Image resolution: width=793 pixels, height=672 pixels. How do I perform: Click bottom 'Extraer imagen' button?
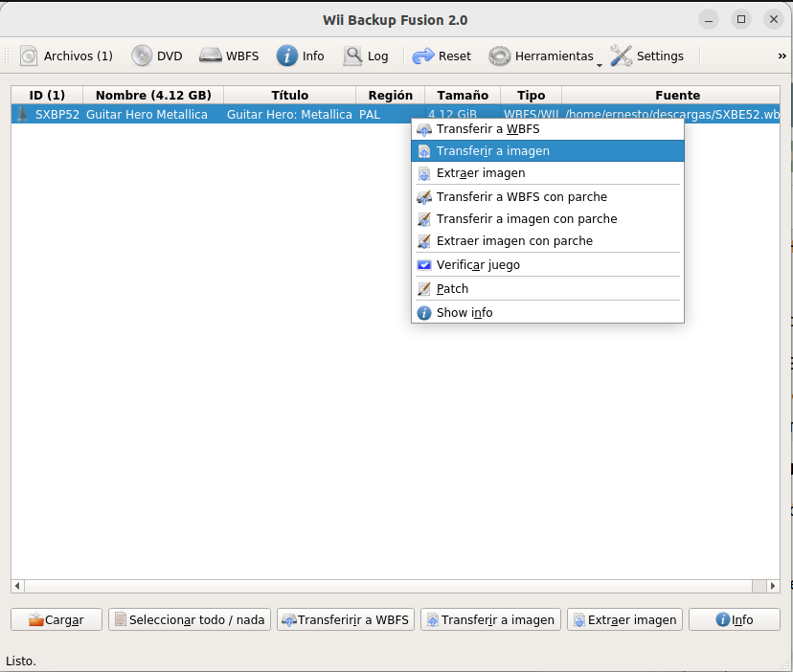point(624,620)
